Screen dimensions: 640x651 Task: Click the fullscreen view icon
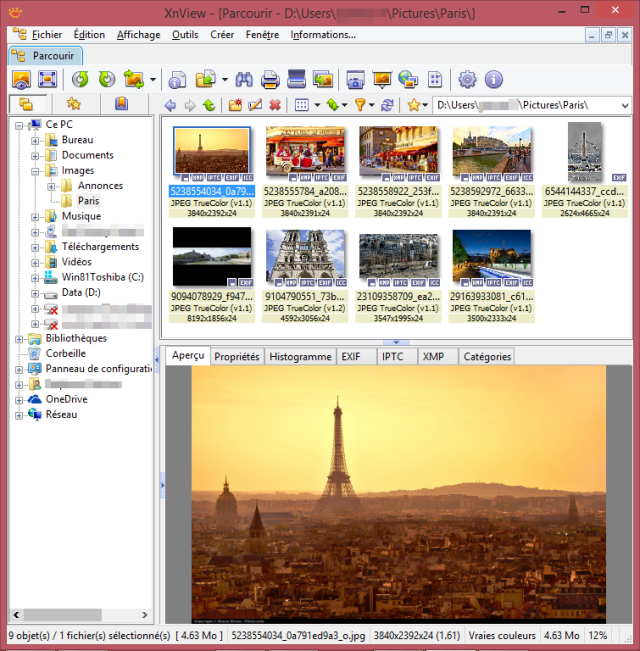tap(47, 79)
